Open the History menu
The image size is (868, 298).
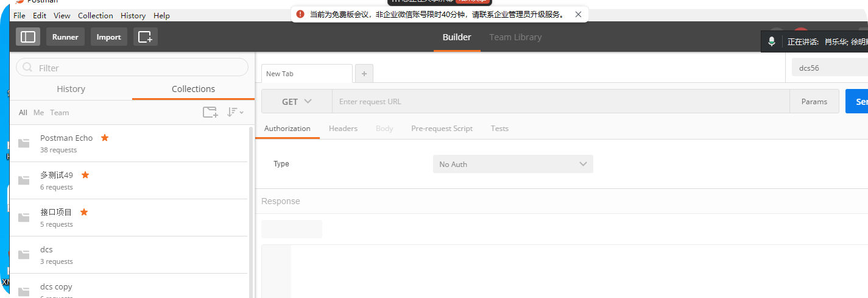(133, 16)
